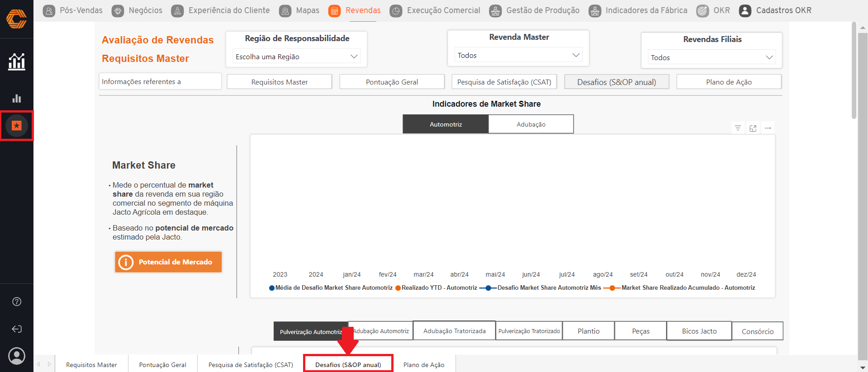Open the analytics chart icon in the sidebar
The width and height of the screenshot is (868, 372).
point(17,61)
